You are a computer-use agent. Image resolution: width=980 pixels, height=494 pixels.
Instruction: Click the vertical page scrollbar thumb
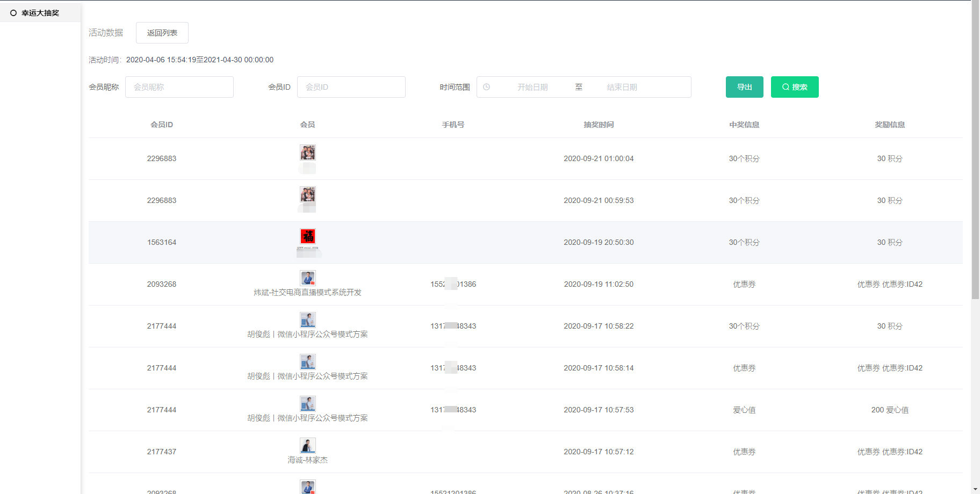click(975, 150)
